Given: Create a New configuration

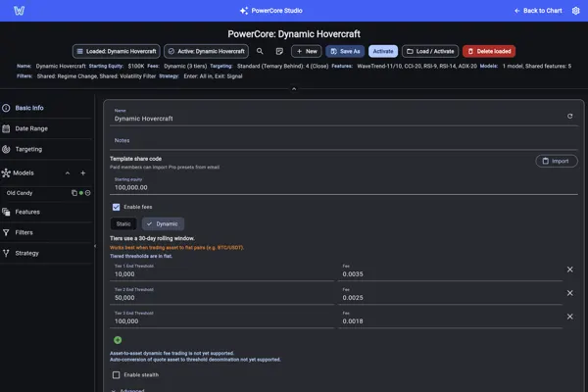Looking at the screenshot, I should pos(307,51).
